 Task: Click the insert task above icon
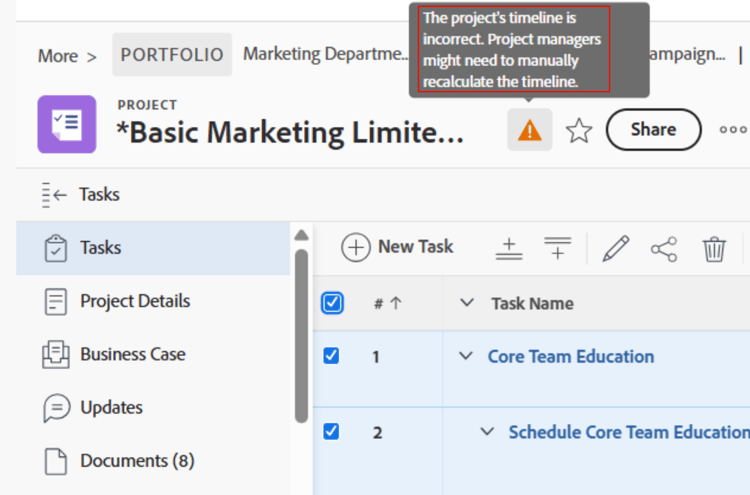coord(509,248)
